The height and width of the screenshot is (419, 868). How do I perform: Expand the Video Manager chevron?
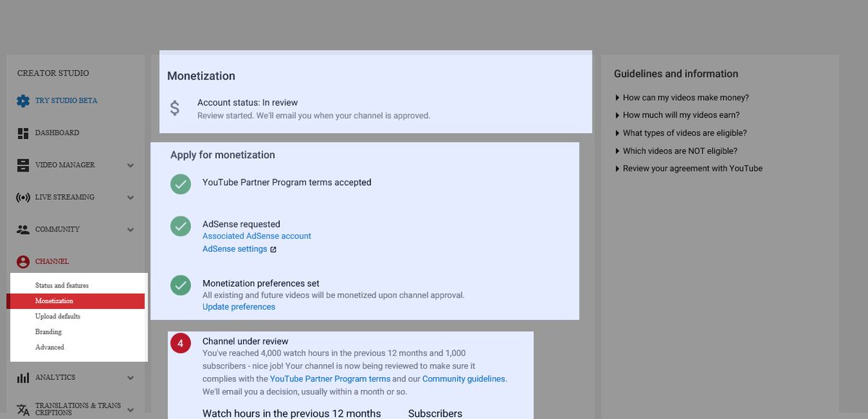click(131, 165)
